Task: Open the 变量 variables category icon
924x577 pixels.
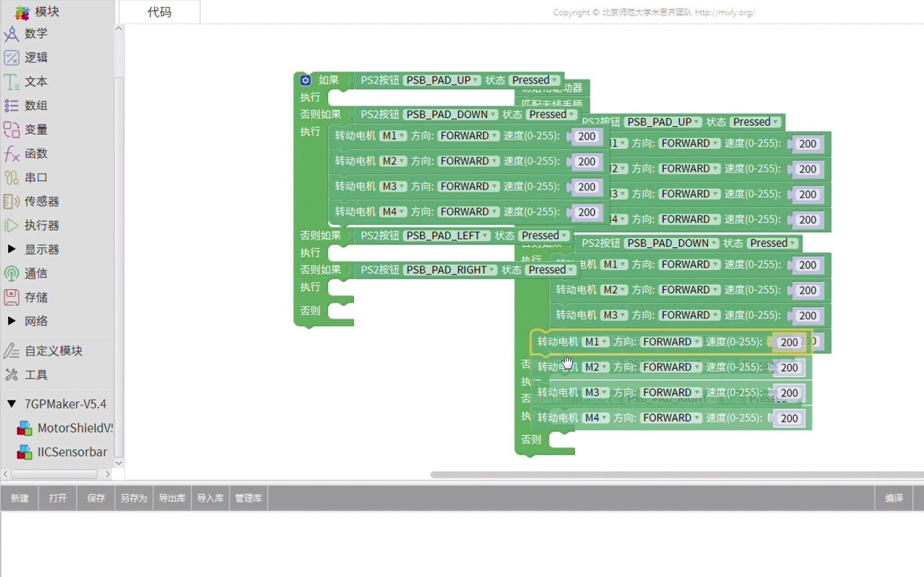Action: tap(11, 130)
